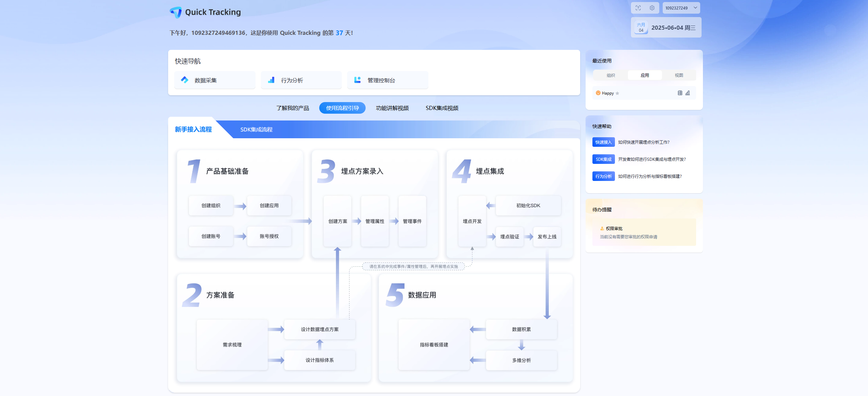
Task: Click the 数据采集 navigation icon
Action: (x=185, y=80)
